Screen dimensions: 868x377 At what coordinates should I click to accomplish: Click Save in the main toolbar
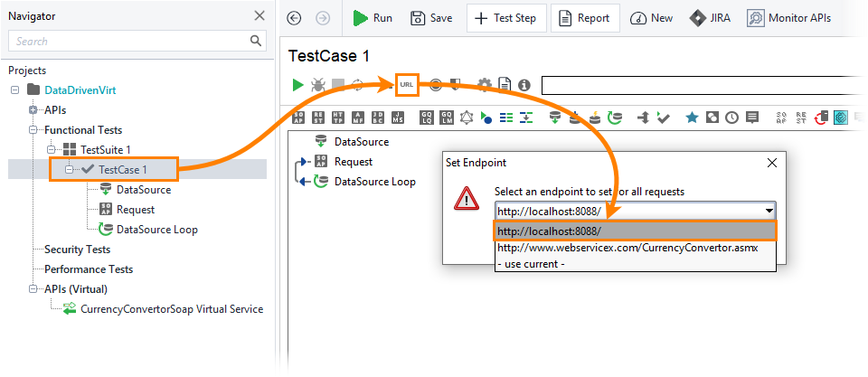[431, 18]
